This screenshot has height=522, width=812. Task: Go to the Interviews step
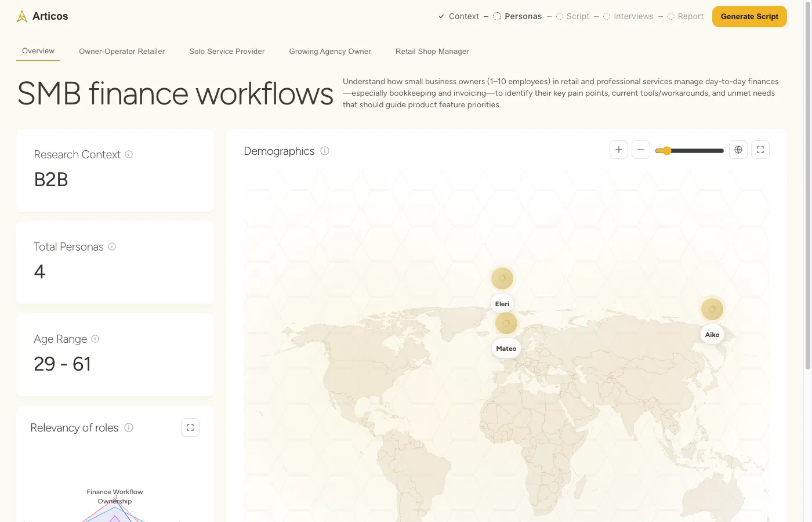pyautogui.click(x=628, y=16)
